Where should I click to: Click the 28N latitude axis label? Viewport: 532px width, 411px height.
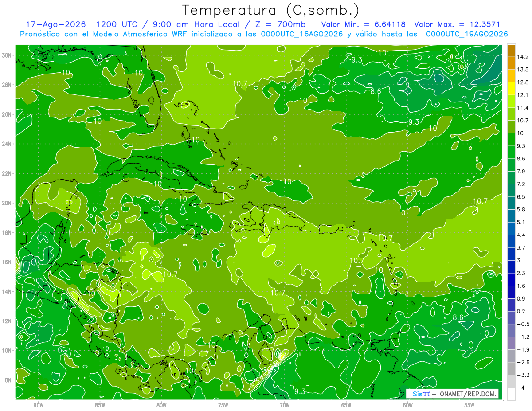pyautogui.click(x=8, y=85)
